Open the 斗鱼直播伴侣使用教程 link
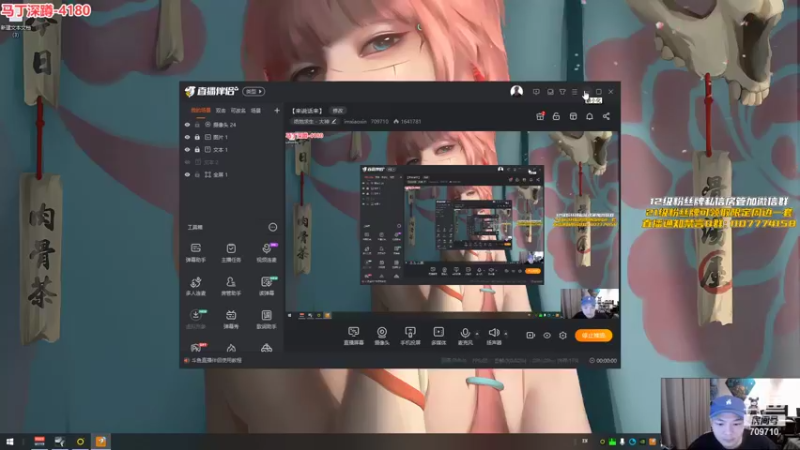This screenshot has height=450, width=800. click(217, 360)
